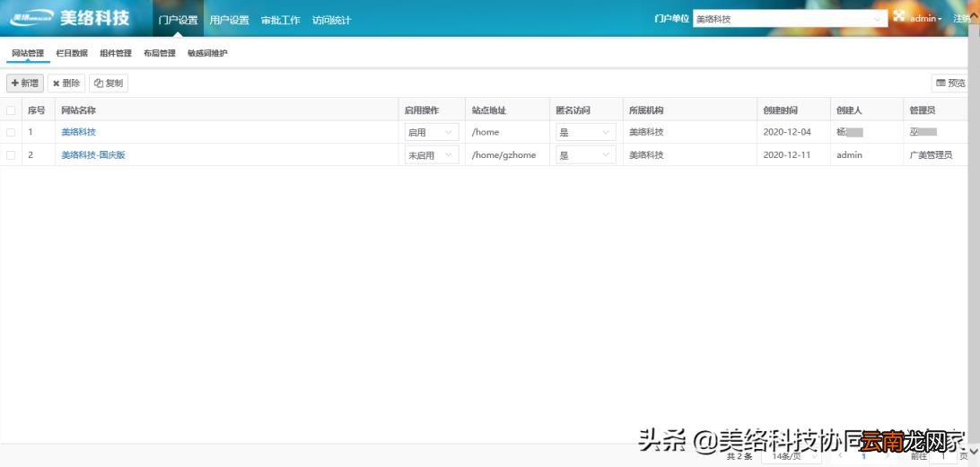Open the 门户设置 top menu
Viewport: 980px width, 467px height.
click(x=178, y=20)
